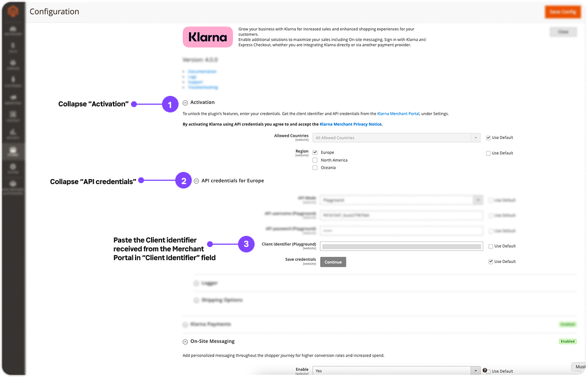This screenshot has height=377, width=588.
Task: Open the Dashboard sidebar icon
Action: (13, 30)
